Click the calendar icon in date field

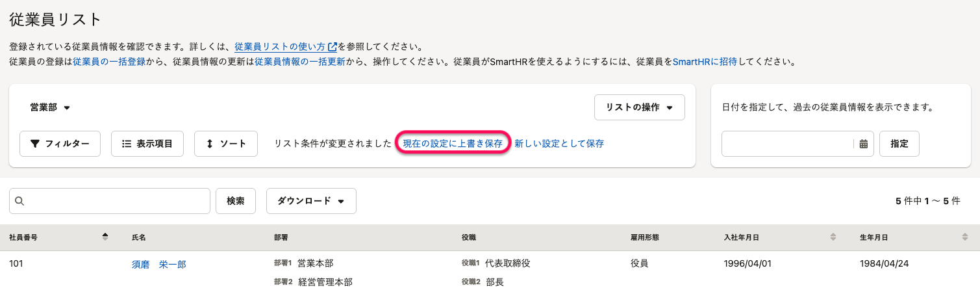pyautogui.click(x=863, y=144)
